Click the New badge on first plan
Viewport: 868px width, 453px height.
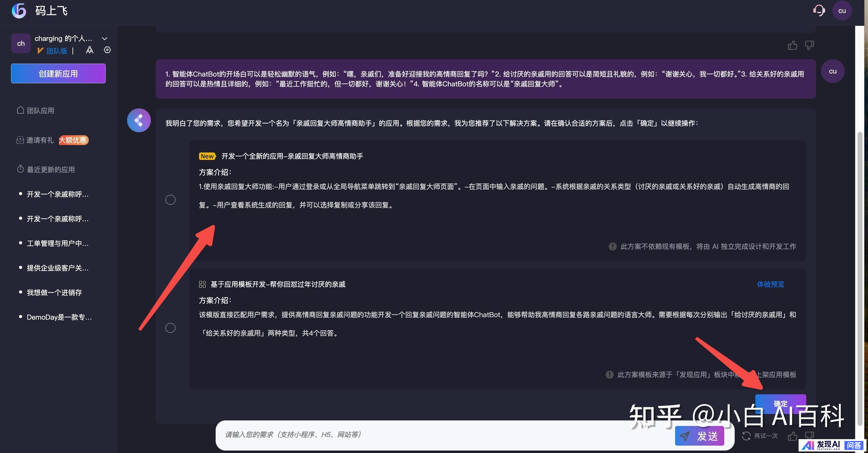click(x=207, y=156)
